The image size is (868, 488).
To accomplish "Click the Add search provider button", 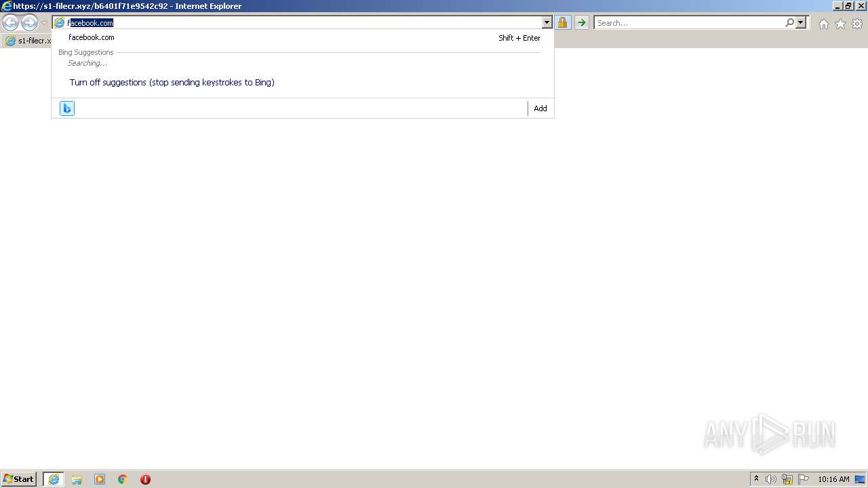I will coord(540,108).
